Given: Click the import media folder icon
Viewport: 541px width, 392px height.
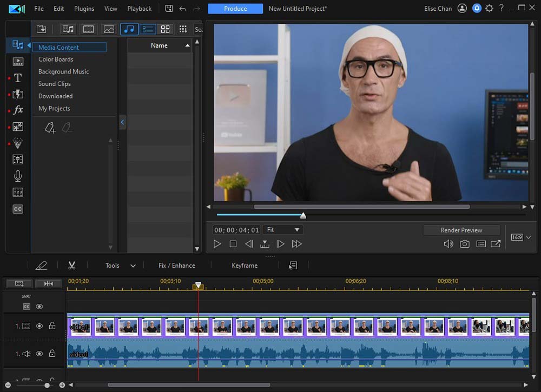Looking at the screenshot, I should [x=41, y=29].
